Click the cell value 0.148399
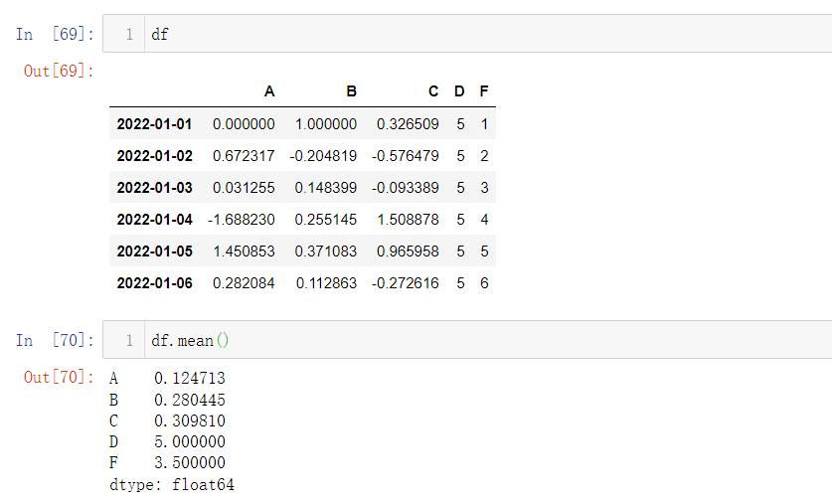Screen dimensions: 832x504 tap(326, 187)
